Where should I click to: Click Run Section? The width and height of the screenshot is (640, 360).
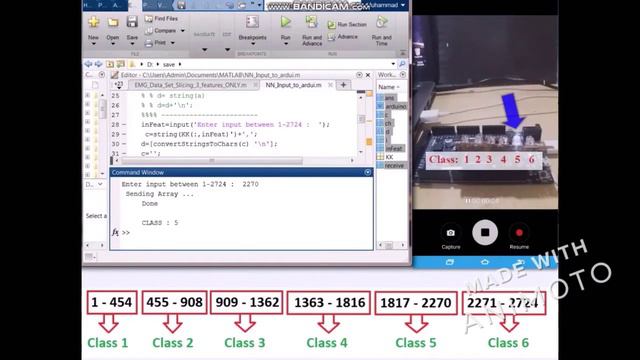click(347, 24)
